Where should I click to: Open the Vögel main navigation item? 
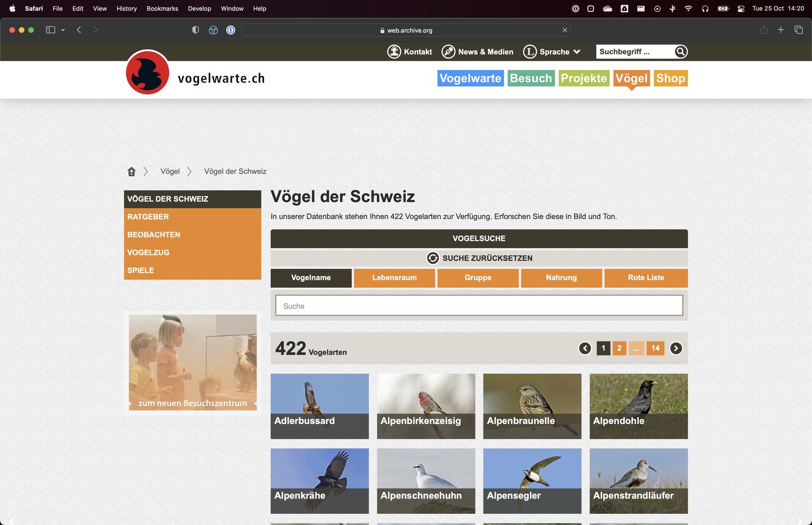coord(631,78)
